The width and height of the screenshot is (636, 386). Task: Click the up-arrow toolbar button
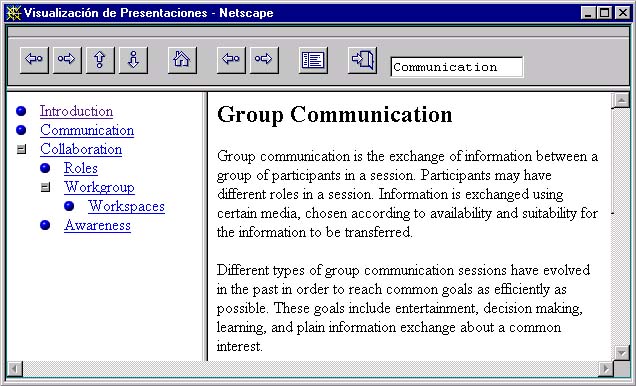(100, 60)
